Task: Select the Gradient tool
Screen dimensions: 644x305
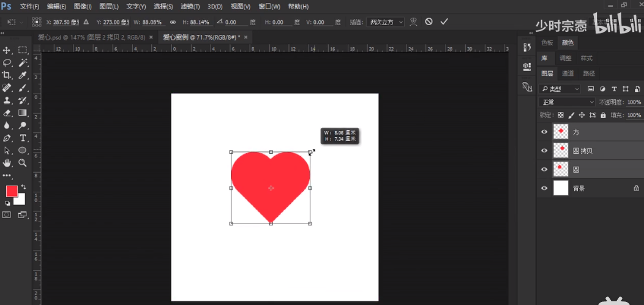Action: (23, 113)
